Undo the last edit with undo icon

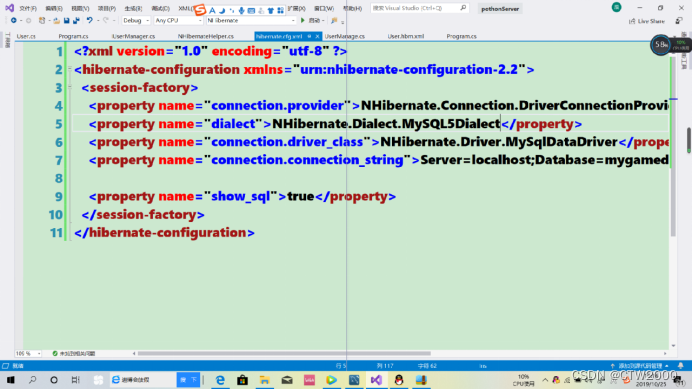point(89,20)
